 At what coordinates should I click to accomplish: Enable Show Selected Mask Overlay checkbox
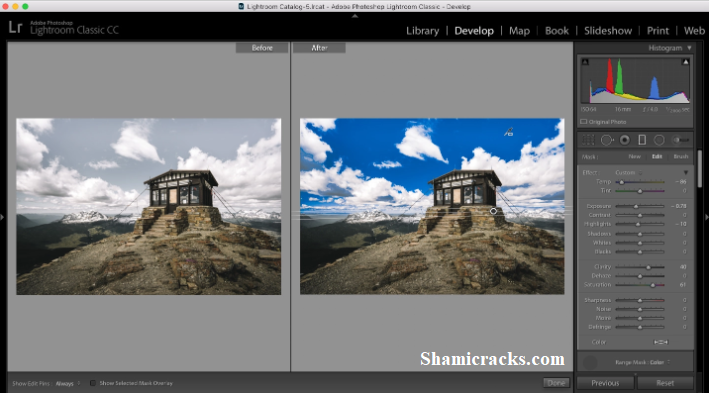pyautogui.click(x=93, y=383)
